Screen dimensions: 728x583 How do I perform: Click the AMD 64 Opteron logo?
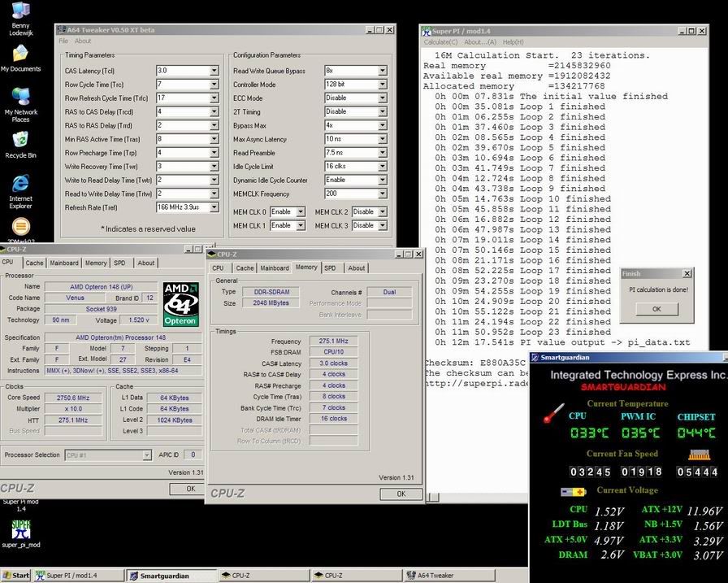[x=180, y=304]
